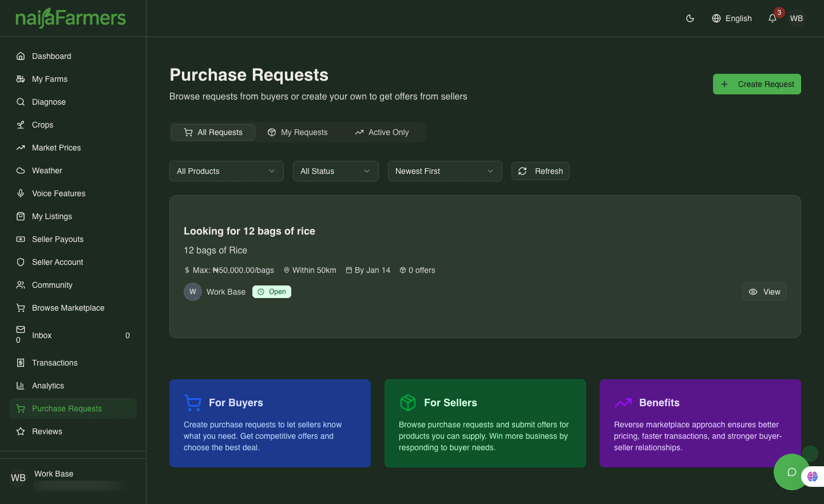Toggle the Active Only filter

382,132
